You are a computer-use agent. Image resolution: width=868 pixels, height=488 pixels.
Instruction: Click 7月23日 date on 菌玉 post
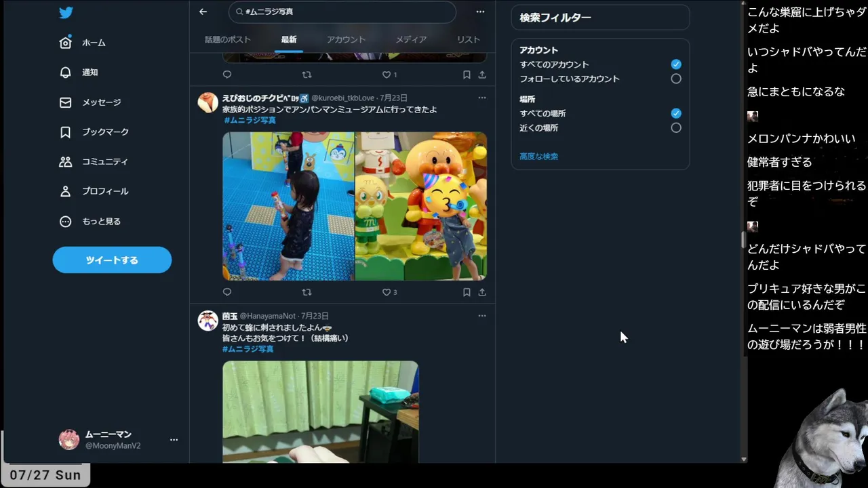pos(315,317)
